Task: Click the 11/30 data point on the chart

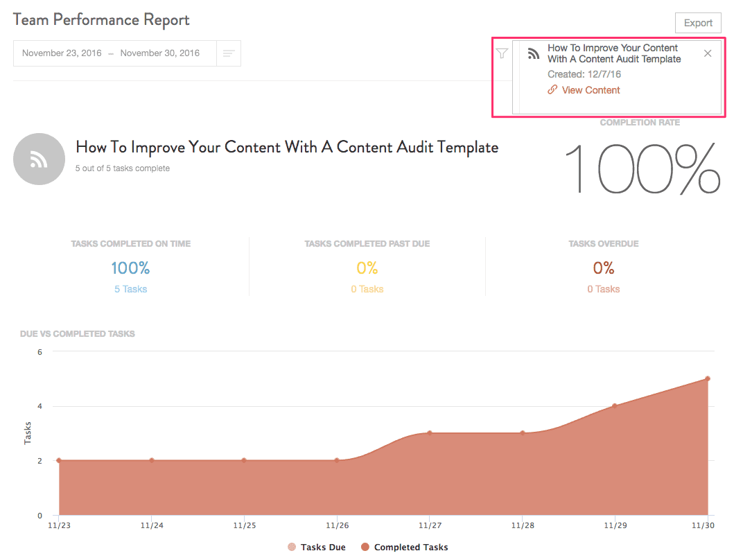Action: (x=708, y=378)
